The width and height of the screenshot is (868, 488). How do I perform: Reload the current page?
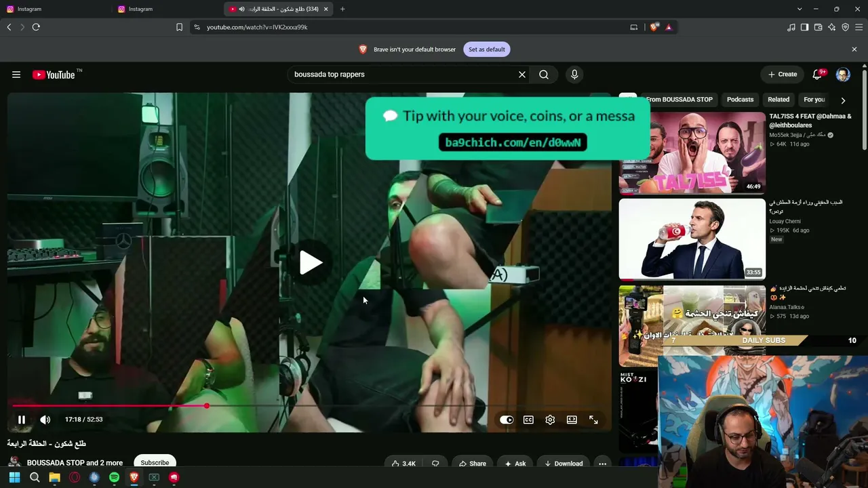[x=36, y=27]
